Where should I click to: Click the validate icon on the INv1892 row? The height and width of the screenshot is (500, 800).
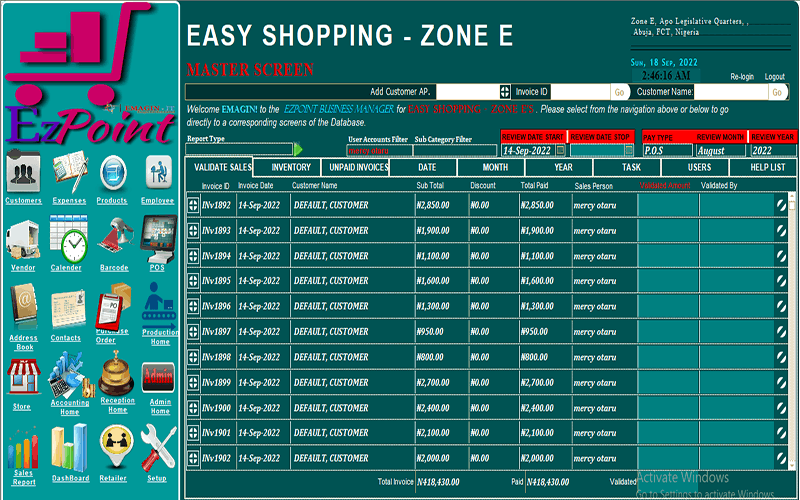click(779, 205)
